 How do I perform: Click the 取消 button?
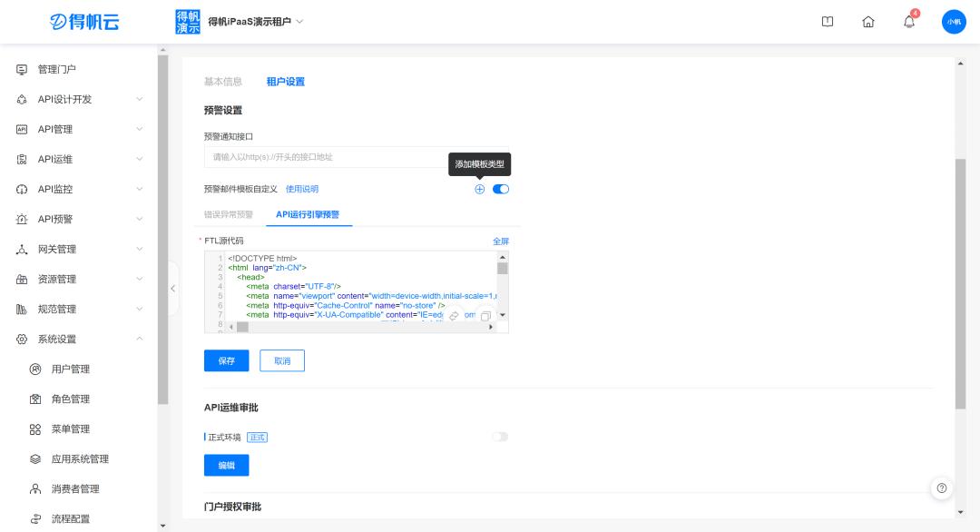pyautogui.click(x=282, y=360)
